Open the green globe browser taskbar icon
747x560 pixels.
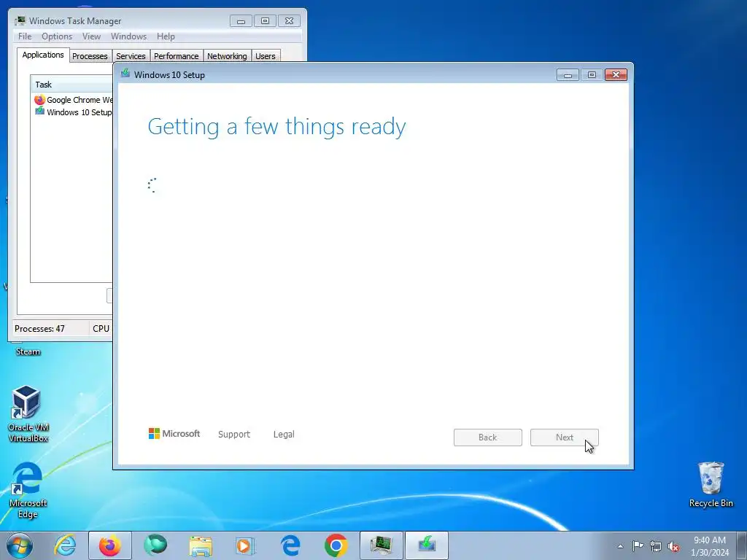coord(155,545)
